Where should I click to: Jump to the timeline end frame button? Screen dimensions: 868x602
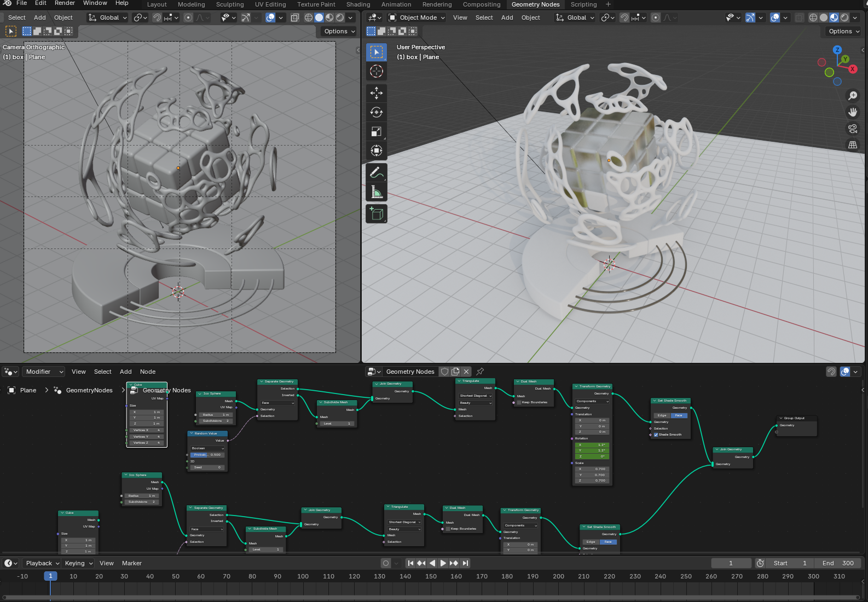465,563
